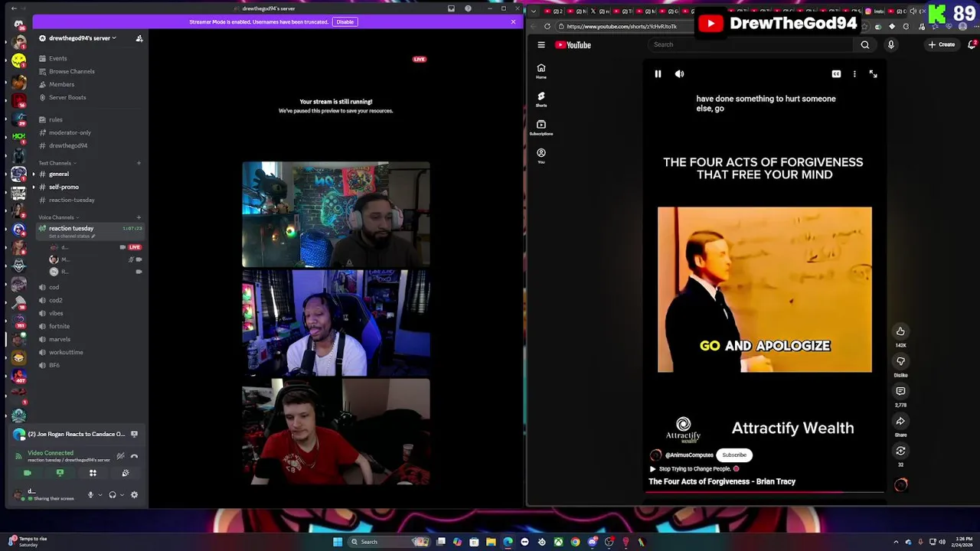Open the moderator-only channel
The image size is (980, 551).
70,132
